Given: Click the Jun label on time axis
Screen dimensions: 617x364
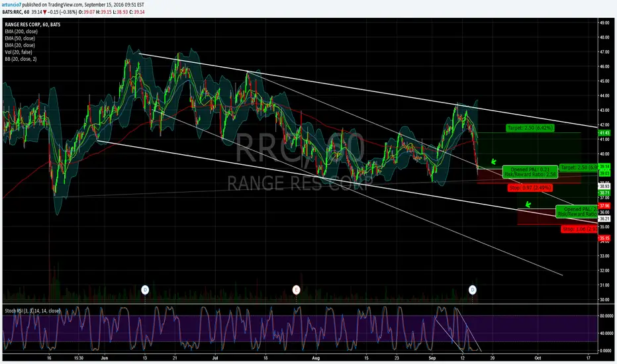Looking at the screenshot, I should point(105,357).
